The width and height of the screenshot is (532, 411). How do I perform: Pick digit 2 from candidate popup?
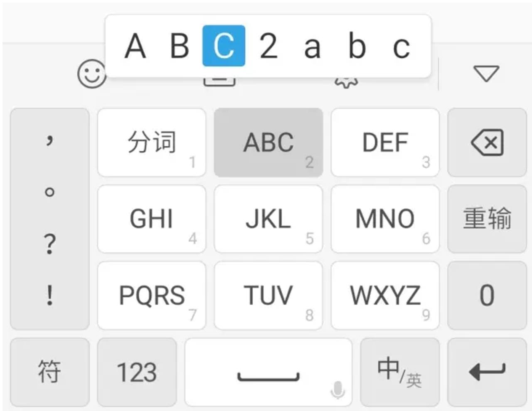268,46
